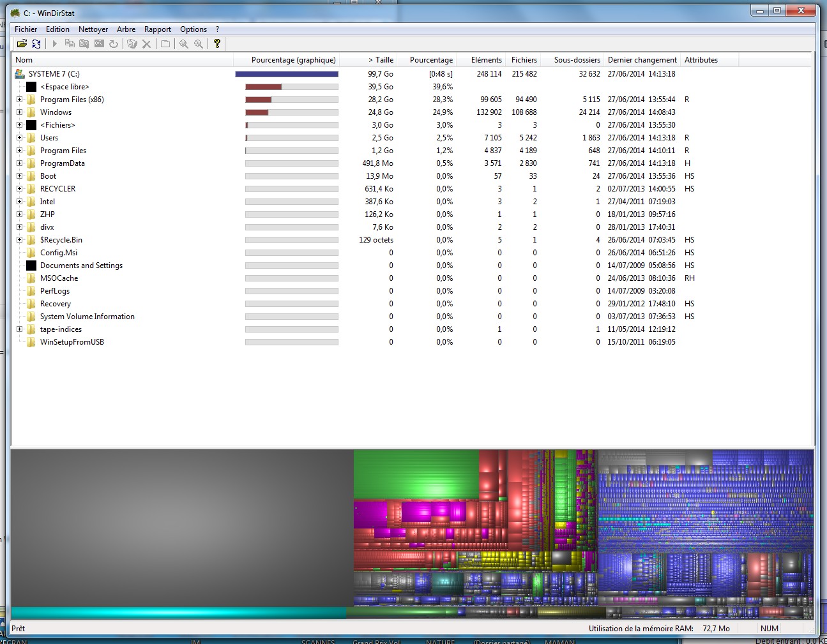Sort by the Fichiers column header
827x644 pixels.
[x=523, y=60]
